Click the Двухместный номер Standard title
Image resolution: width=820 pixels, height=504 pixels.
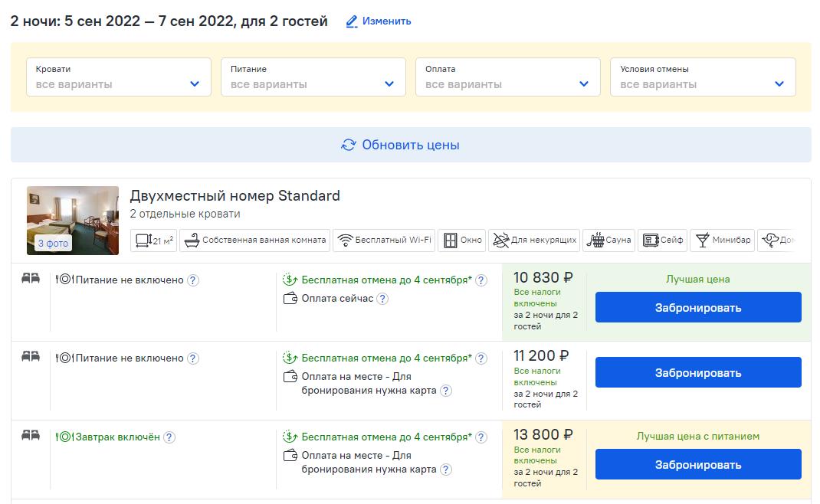click(235, 196)
